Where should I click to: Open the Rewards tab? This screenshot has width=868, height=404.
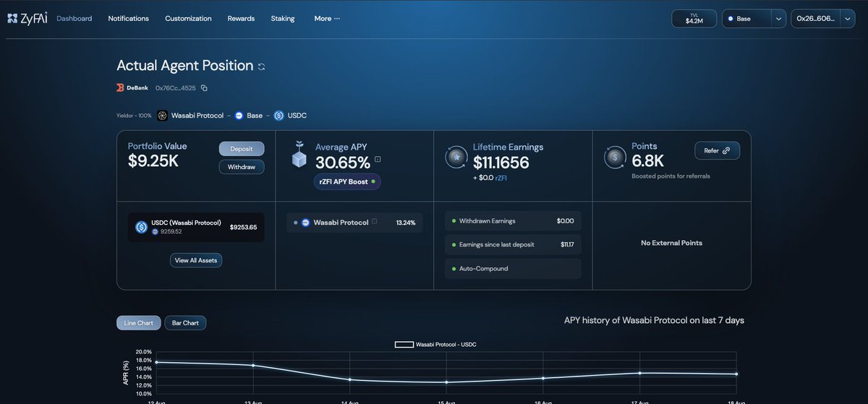click(x=241, y=18)
